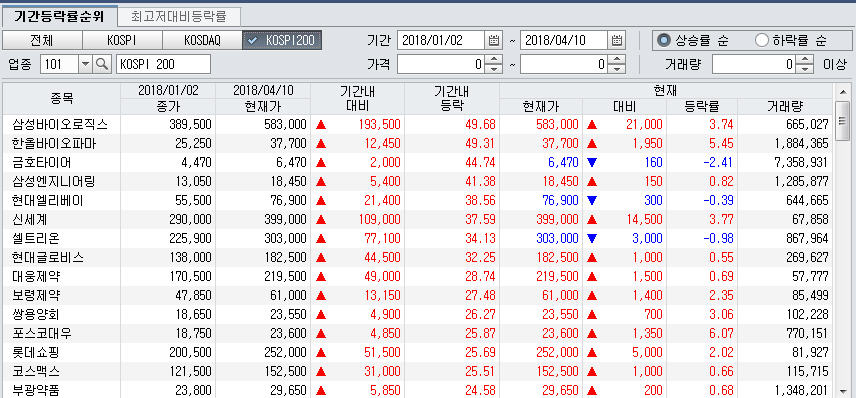Click the 303,000 blue current price cell
Screen dimensions: 856x398
coord(556,239)
